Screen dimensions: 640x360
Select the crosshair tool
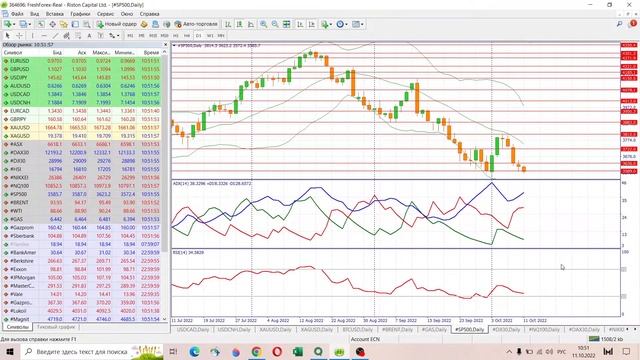(x=19, y=36)
